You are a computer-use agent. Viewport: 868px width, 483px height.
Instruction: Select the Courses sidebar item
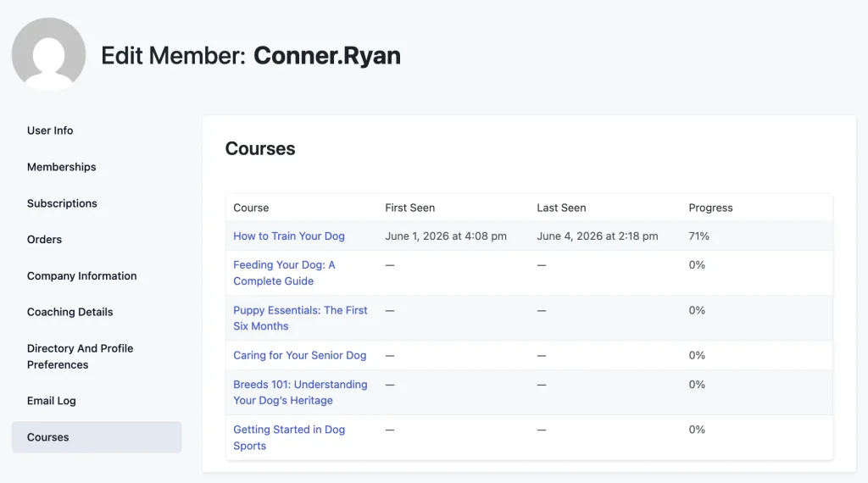pos(97,437)
